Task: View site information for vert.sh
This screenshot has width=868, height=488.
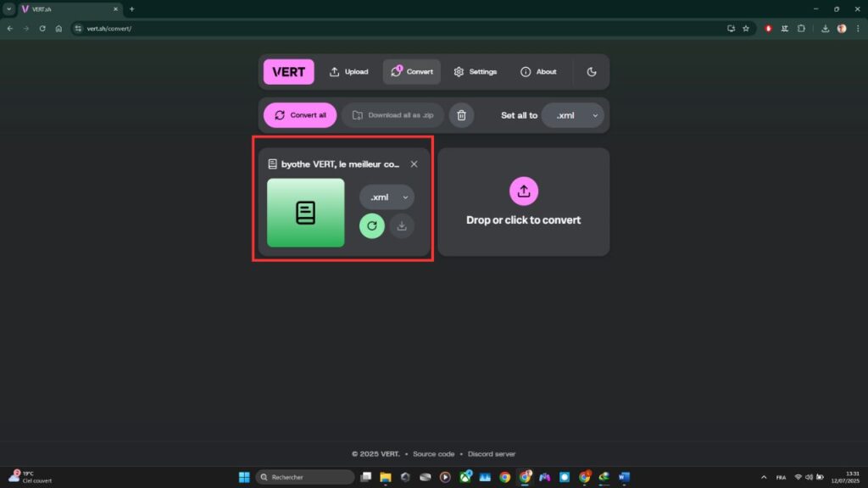Action: 78,29
